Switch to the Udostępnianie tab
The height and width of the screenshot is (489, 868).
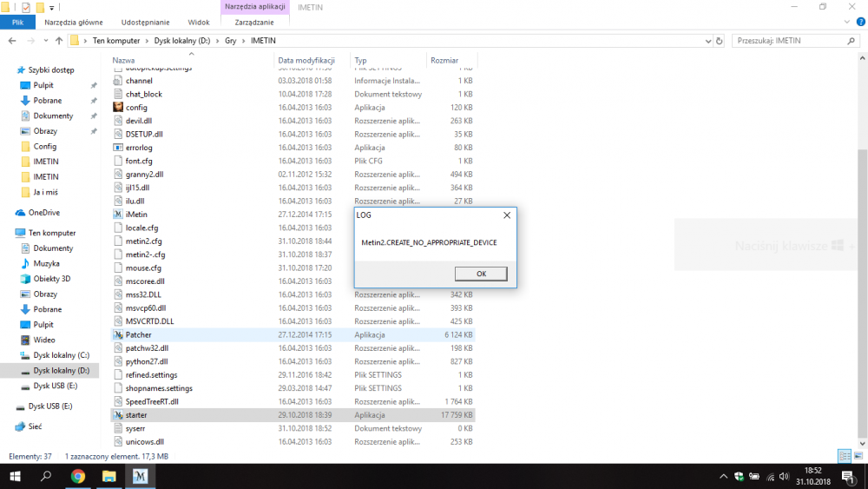coord(145,23)
